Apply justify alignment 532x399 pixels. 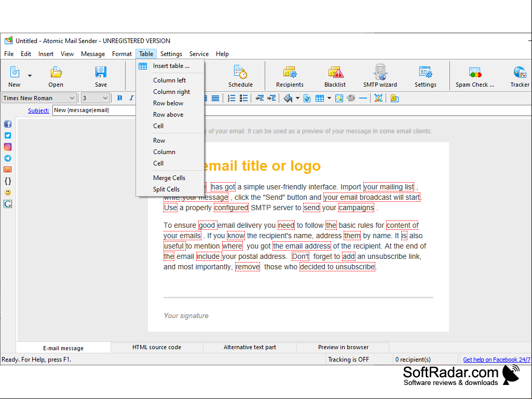[x=215, y=99]
